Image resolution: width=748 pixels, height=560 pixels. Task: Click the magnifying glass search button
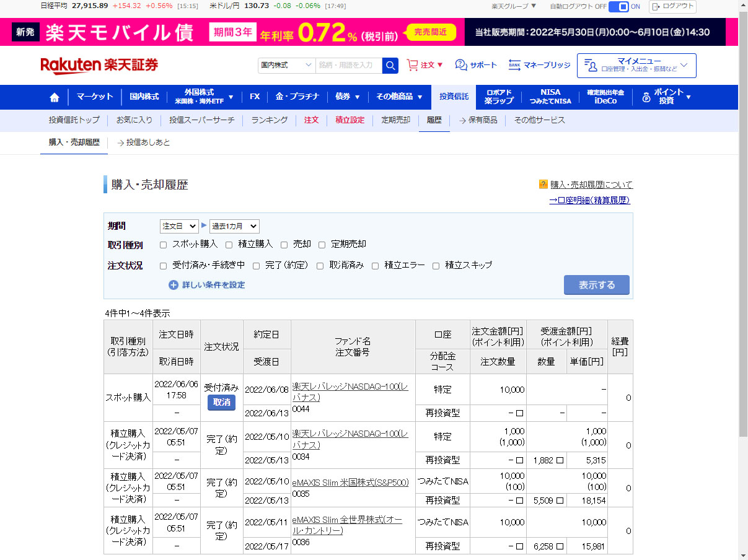tap(390, 65)
